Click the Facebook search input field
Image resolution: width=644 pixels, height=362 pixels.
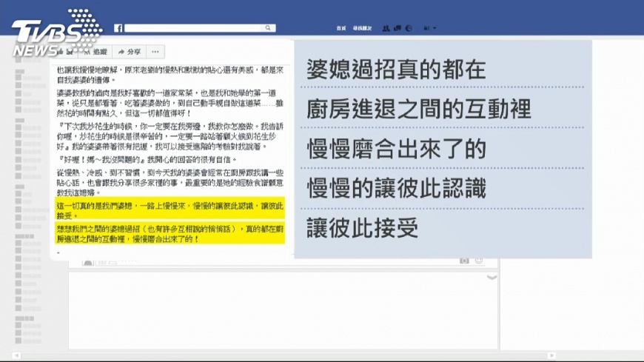click(194, 28)
